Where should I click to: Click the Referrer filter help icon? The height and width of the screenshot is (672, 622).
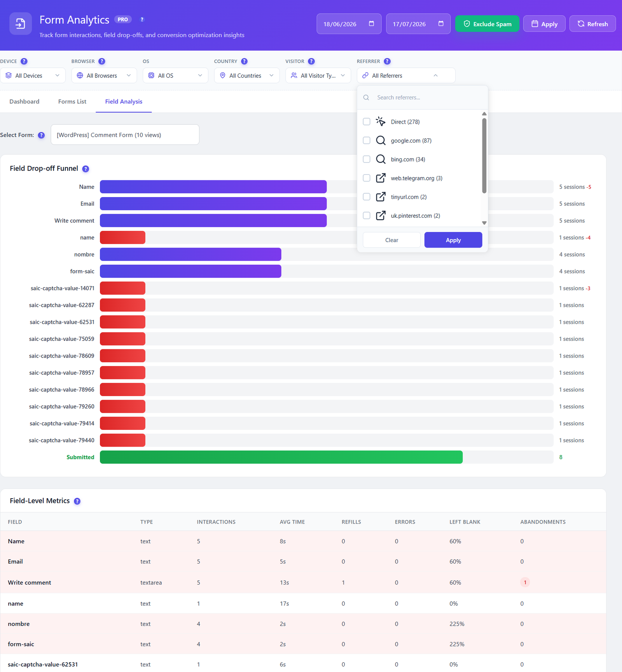point(387,61)
